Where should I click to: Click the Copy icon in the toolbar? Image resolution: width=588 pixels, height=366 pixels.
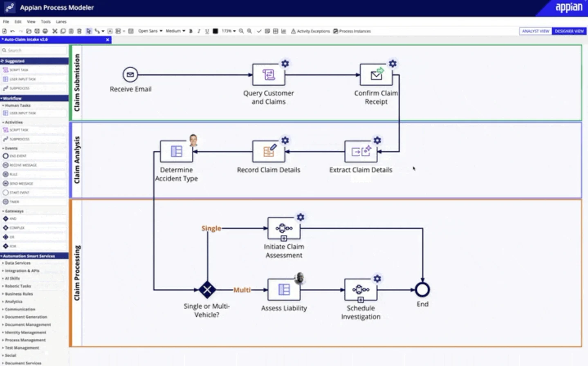[63, 31]
